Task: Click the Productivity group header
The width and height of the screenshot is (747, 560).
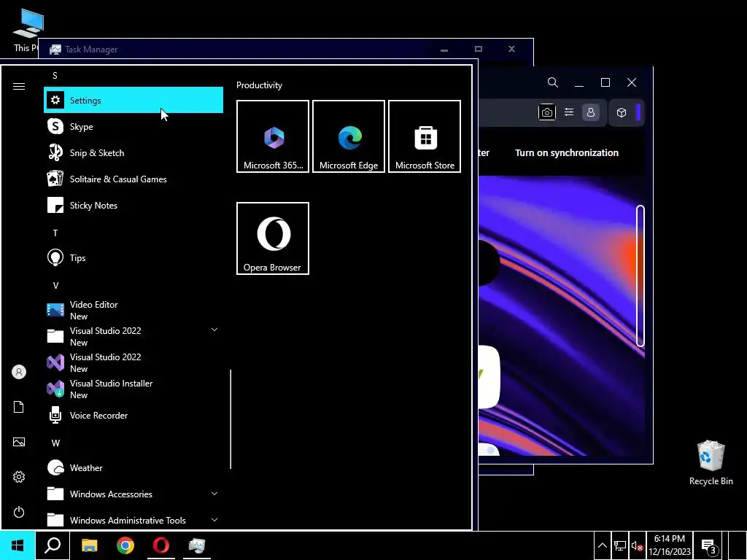Action: tap(259, 85)
